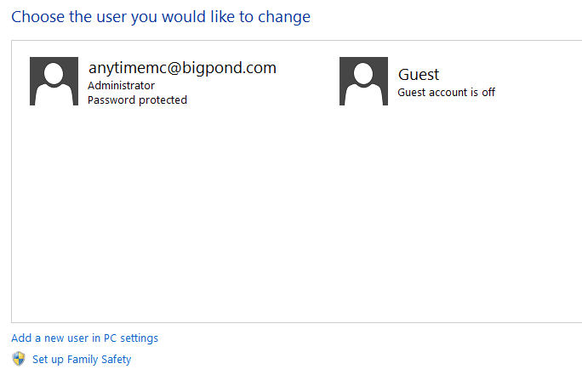Click the Password protected status text
The width and height of the screenshot is (582, 392).
point(137,100)
